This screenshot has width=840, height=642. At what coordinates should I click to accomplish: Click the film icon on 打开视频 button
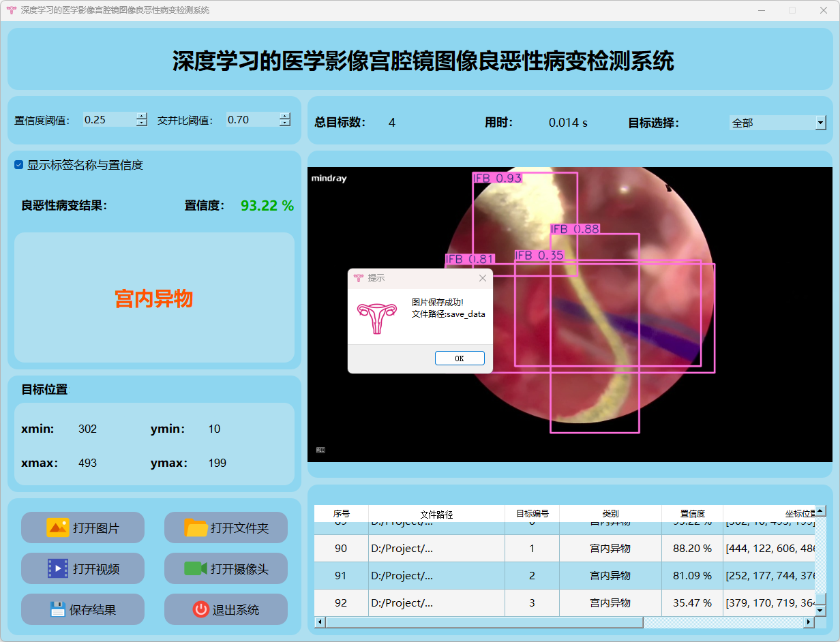pos(58,568)
